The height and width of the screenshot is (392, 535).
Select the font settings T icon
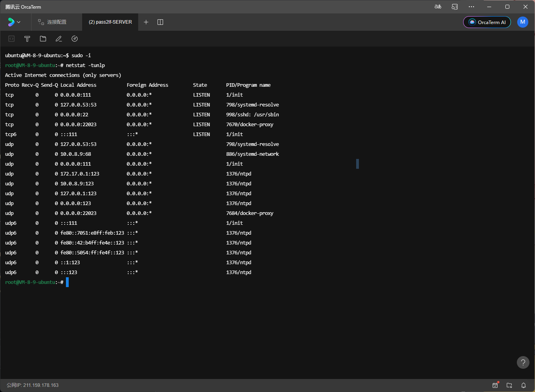(x=27, y=39)
